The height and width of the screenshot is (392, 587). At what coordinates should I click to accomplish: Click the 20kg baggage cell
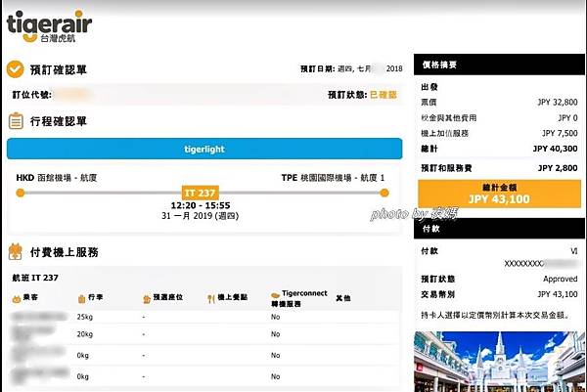point(84,334)
